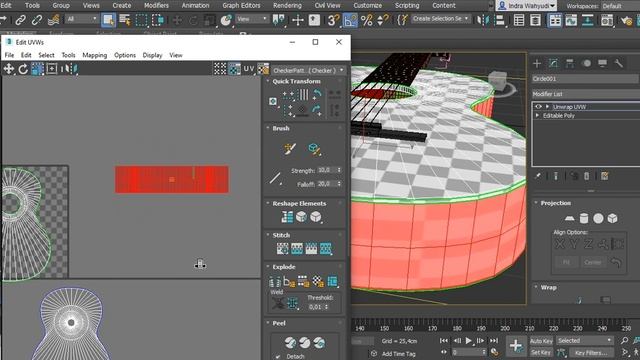Click the Select and Link tool in main toolbar
Screen dimensions: 640x360
tap(20, 20)
